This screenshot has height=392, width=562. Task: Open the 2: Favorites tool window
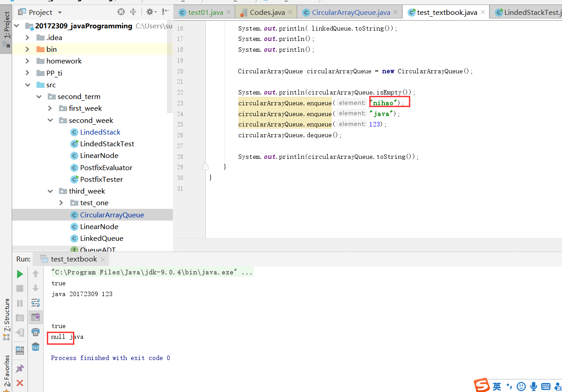click(6, 373)
